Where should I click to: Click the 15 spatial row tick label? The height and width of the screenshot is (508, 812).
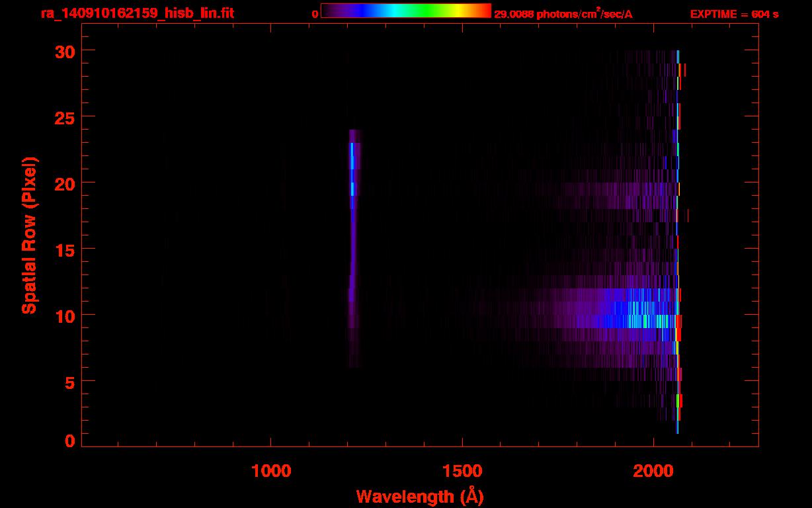(x=65, y=249)
